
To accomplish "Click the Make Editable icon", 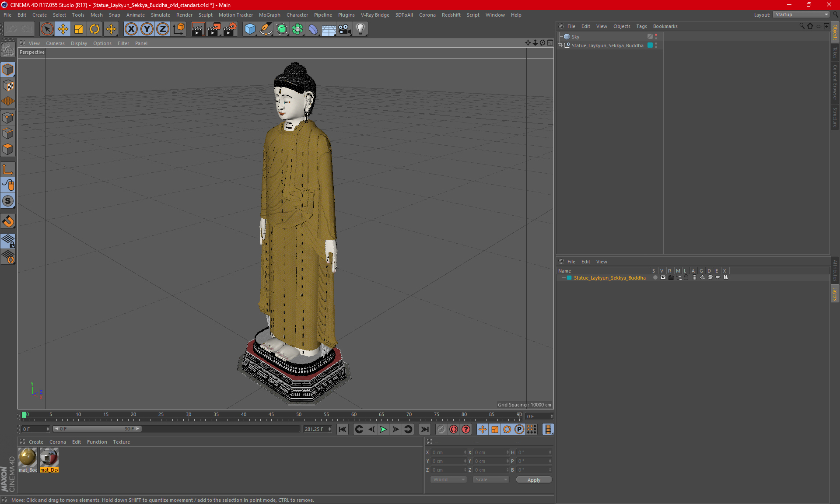I will tap(8, 50).
